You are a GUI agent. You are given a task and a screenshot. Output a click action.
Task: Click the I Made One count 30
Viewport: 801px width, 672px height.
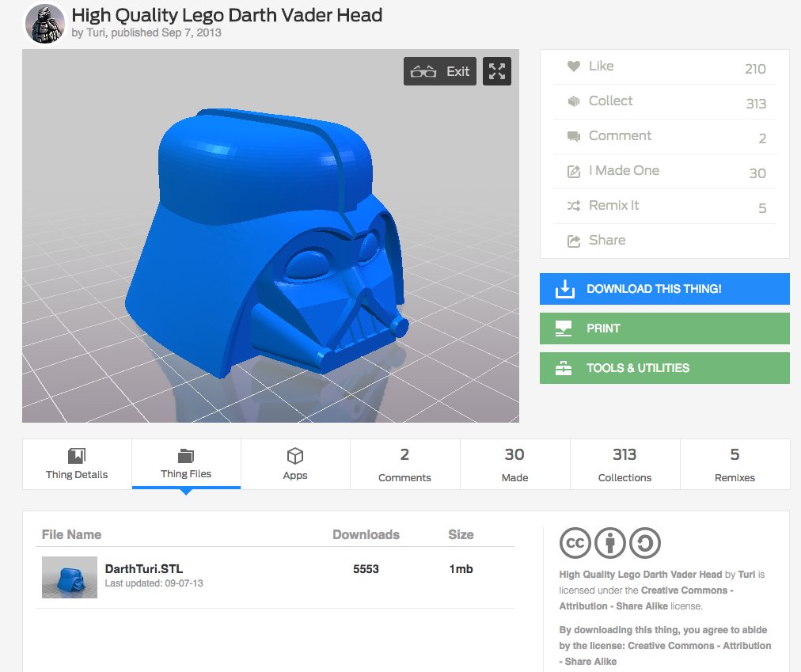pyautogui.click(x=757, y=173)
